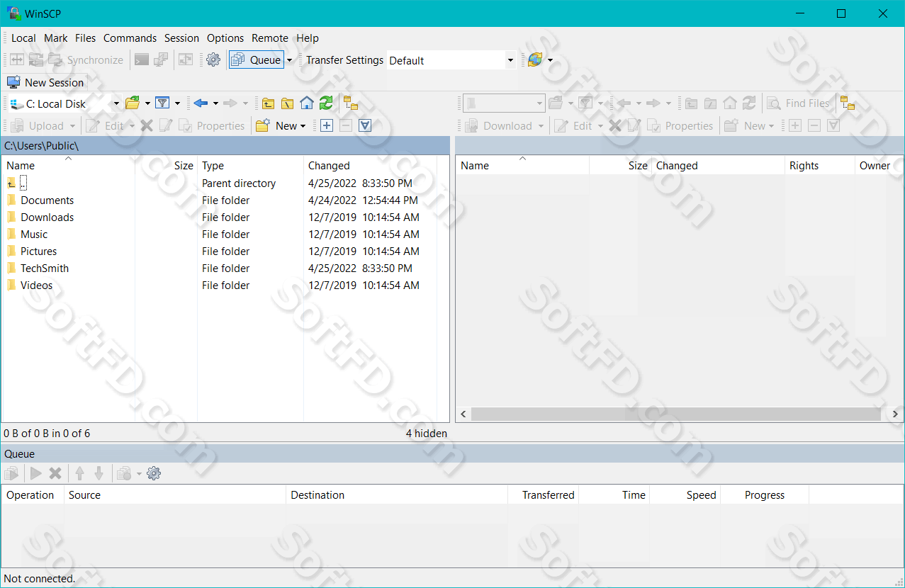Click local Select All triangle icon
This screenshot has width=905, height=588.
coord(364,125)
